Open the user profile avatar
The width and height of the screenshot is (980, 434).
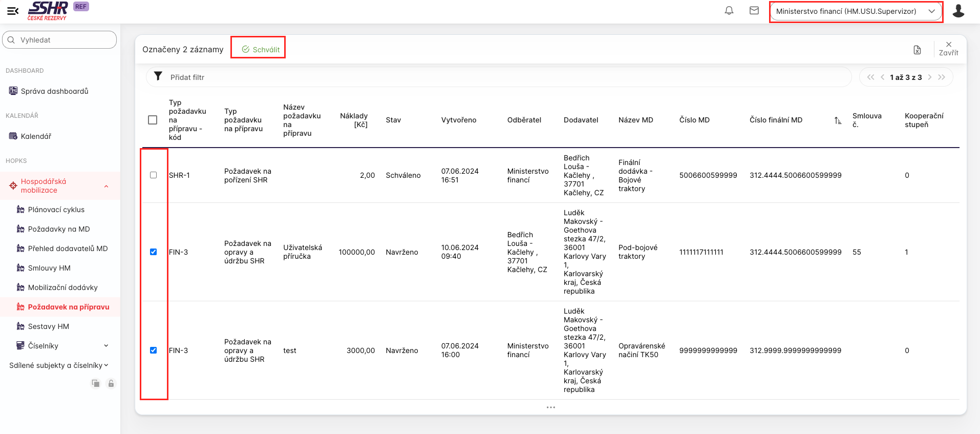958,11
